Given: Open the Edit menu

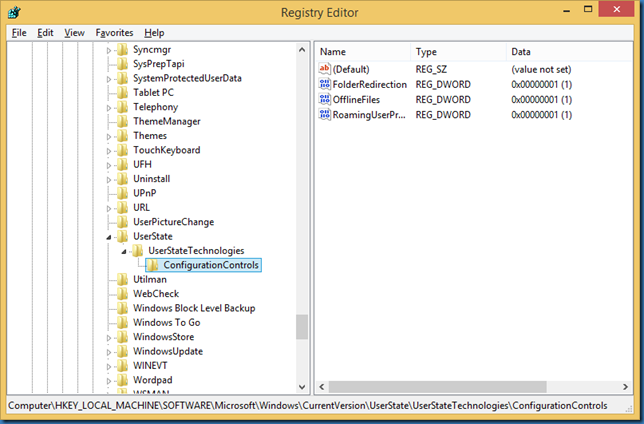Looking at the screenshot, I should click(45, 33).
